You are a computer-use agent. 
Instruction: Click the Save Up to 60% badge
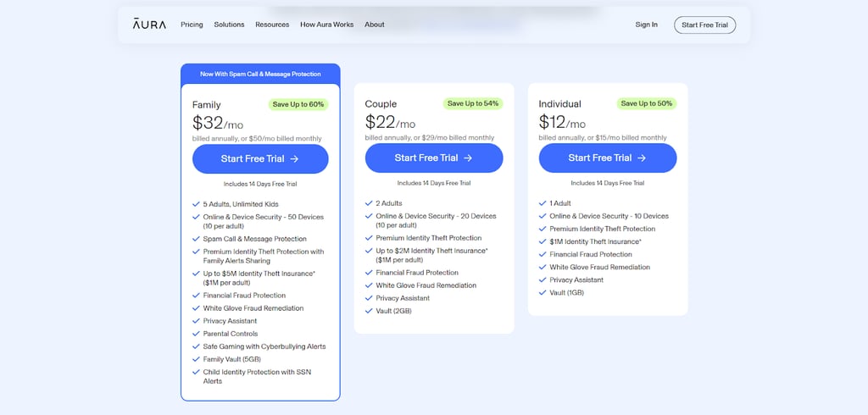tap(298, 104)
